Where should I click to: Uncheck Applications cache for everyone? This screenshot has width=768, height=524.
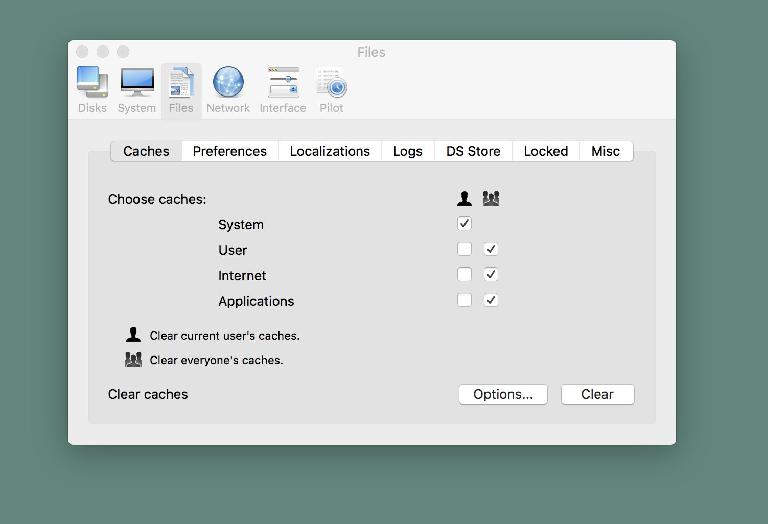491,300
